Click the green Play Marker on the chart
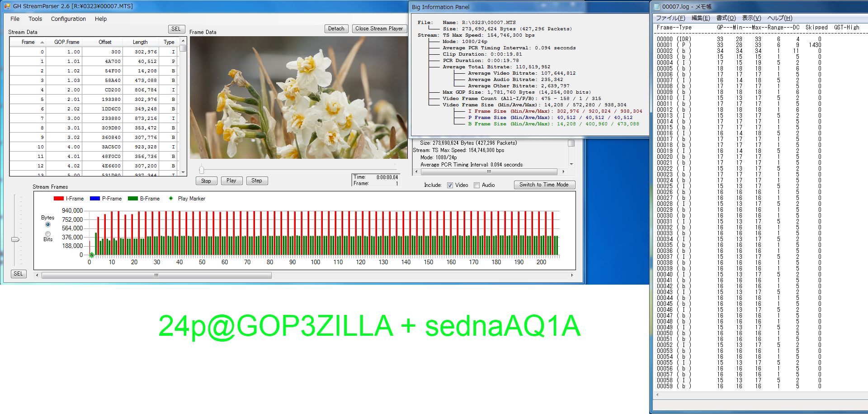The image size is (868, 414). 91,255
